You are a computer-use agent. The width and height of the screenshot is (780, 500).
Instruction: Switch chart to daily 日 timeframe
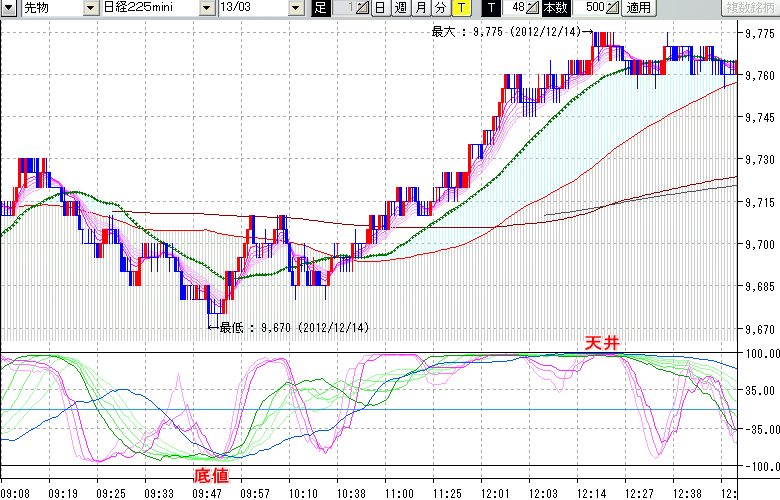point(380,8)
